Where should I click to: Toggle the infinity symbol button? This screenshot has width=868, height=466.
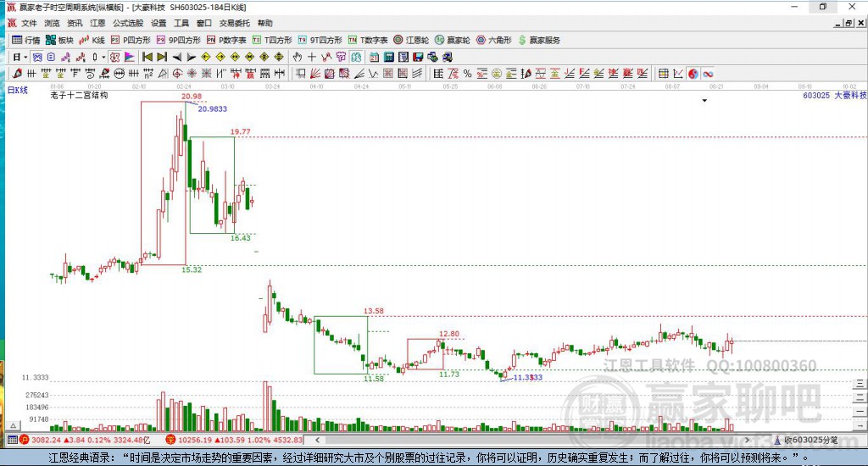pyautogui.click(x=708, y=73)
